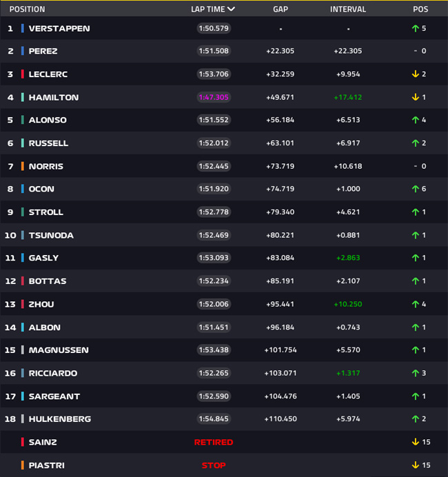The image size is (448, 477).
Task: Click the red STOP status for Piastri
Action: (214, 465)
